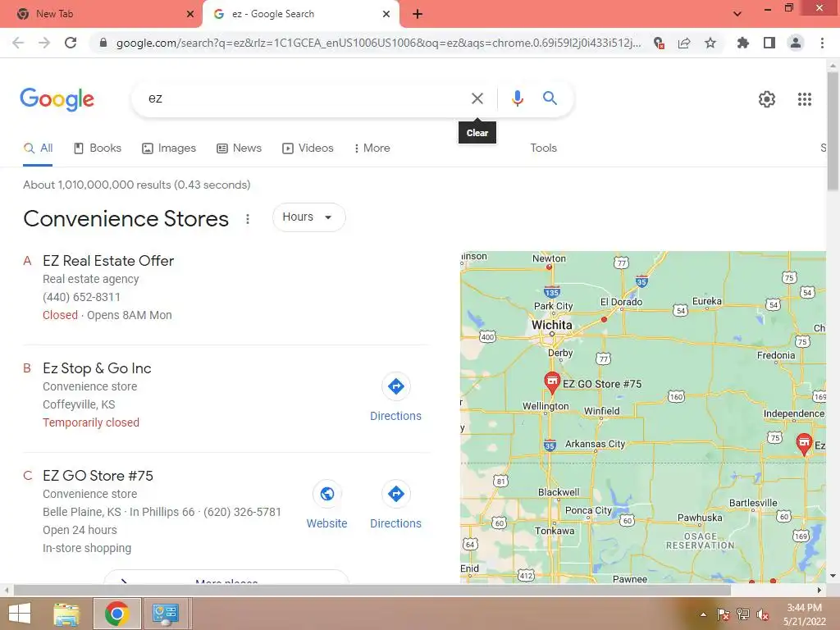The image size is (840, 630).
Task: Click the network tray icon
Action: tap(743, 614)
